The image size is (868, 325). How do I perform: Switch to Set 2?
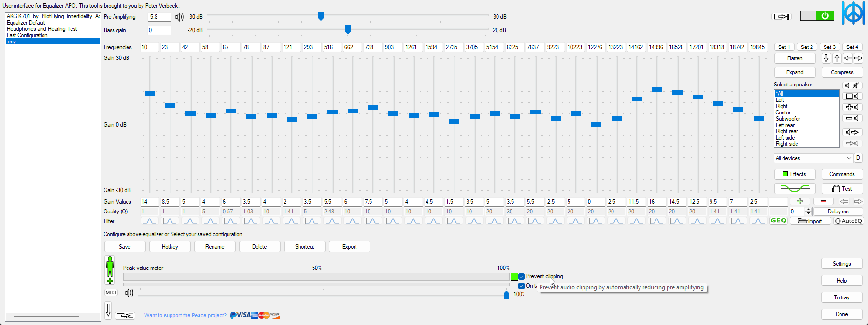coord(807,47)
